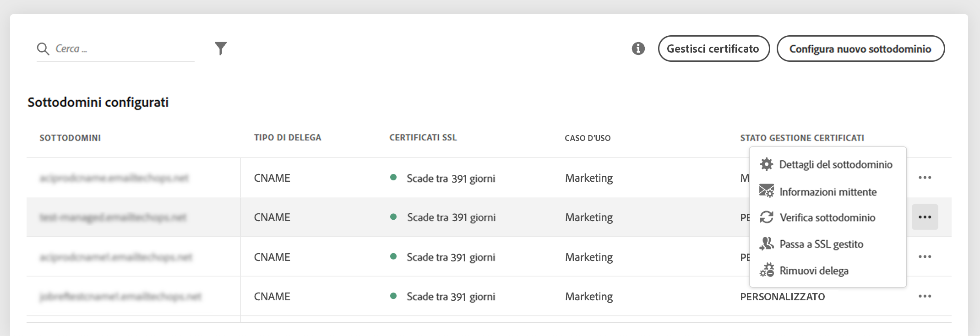Viewport: 980px width, 336px height.
Task: Click the refresh icon to verify subdomain
Action: click(766, 217)
